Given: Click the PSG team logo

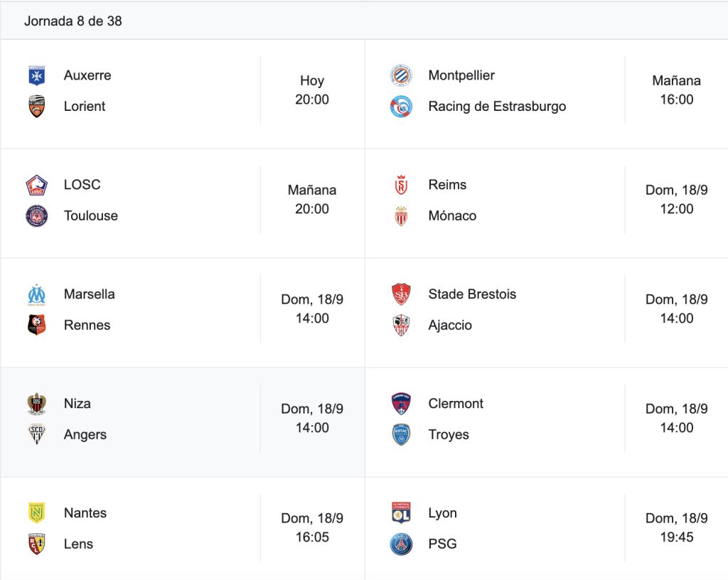Looking at the screenshot, I should click(x=401, y=544).
